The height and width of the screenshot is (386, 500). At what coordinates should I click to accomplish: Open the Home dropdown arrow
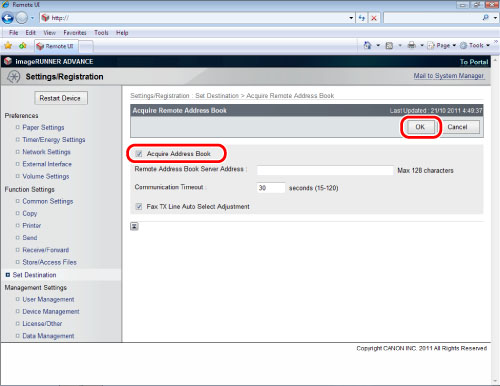378,45
